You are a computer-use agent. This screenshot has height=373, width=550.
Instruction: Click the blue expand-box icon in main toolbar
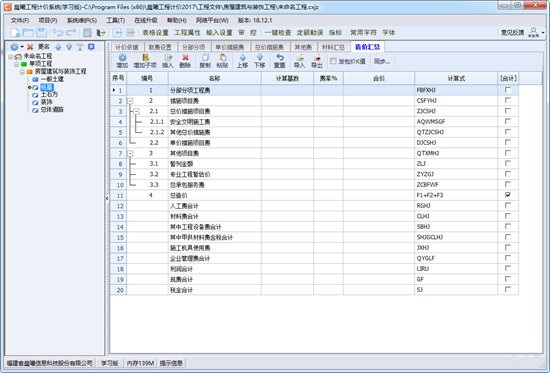coord(117,33)
